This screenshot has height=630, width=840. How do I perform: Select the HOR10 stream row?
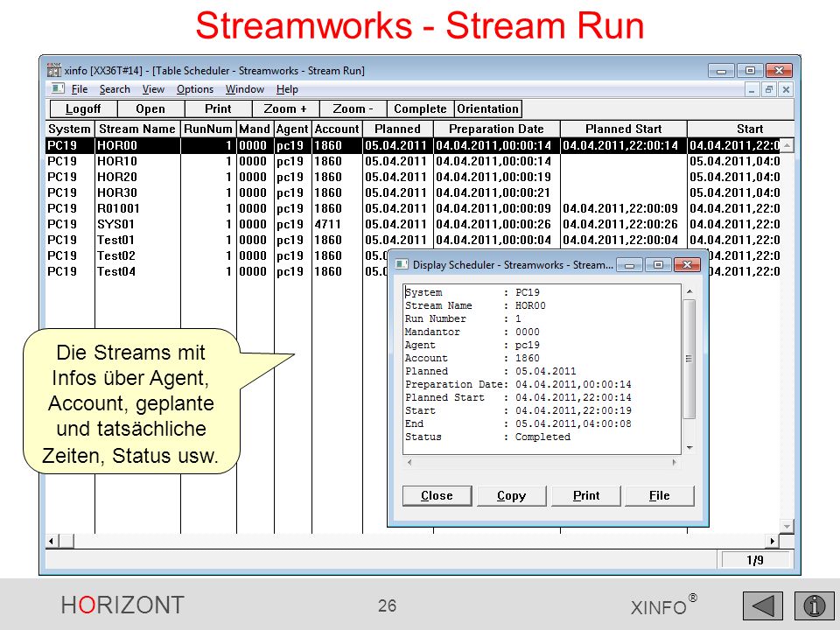(x=413, y=161)
